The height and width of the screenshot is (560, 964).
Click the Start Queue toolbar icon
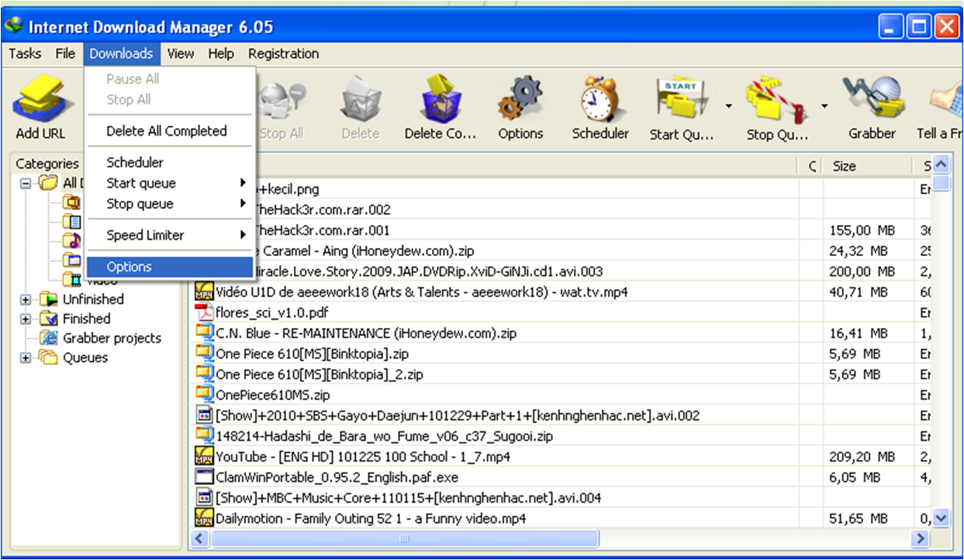682,99
